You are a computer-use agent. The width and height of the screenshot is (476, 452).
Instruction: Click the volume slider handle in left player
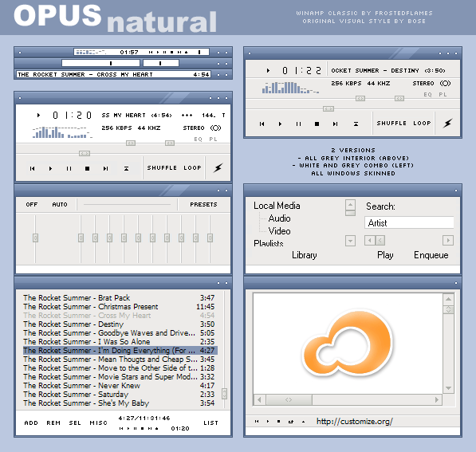point(131,143)
